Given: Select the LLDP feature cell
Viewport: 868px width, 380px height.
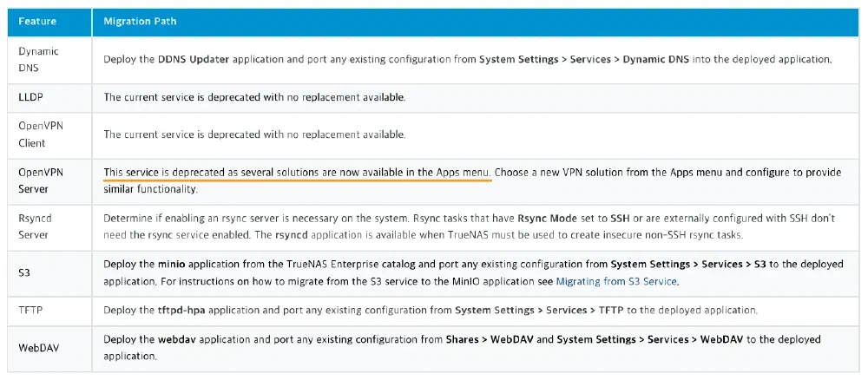Looking at the screenshot, I should (x=30, y=96).
